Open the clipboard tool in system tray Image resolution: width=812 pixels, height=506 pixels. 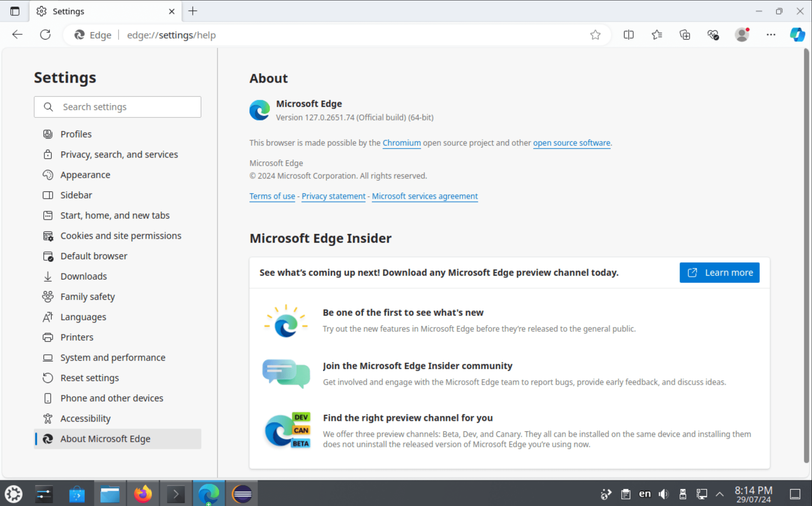(625, 494)
